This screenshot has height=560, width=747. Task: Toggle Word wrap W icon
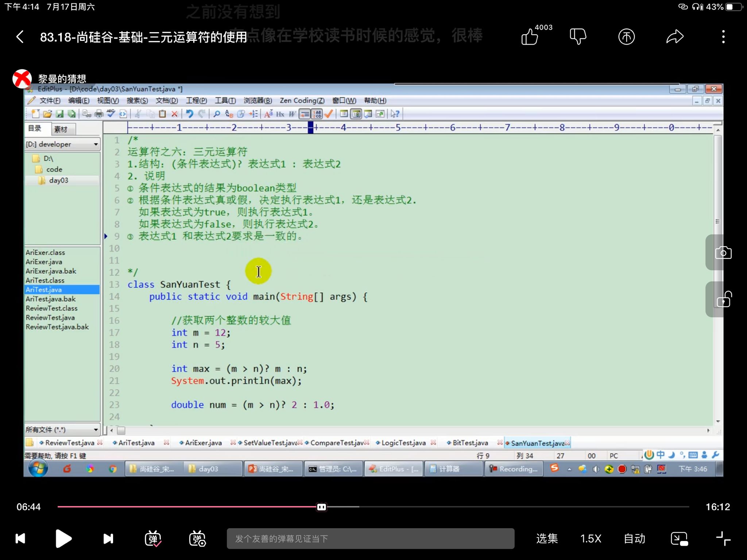(292, 114)
